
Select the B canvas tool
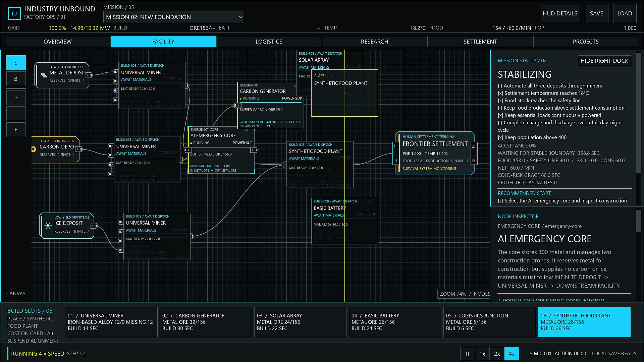pos(16,79)
